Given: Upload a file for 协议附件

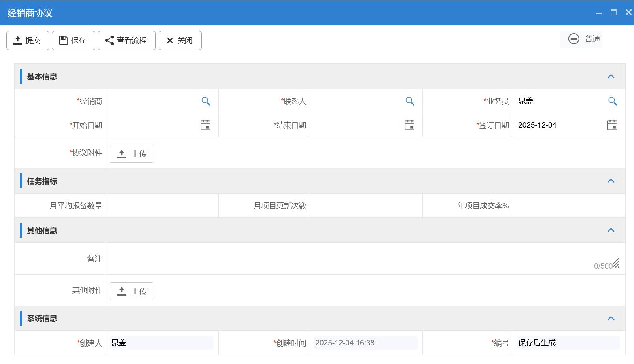Looking at the screenshot, I should click(132, 154).
